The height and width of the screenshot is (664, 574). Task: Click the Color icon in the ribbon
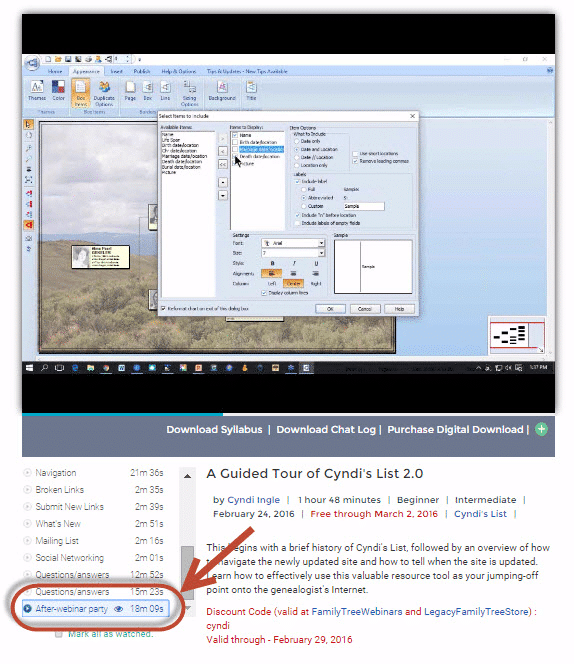[58, 91]
